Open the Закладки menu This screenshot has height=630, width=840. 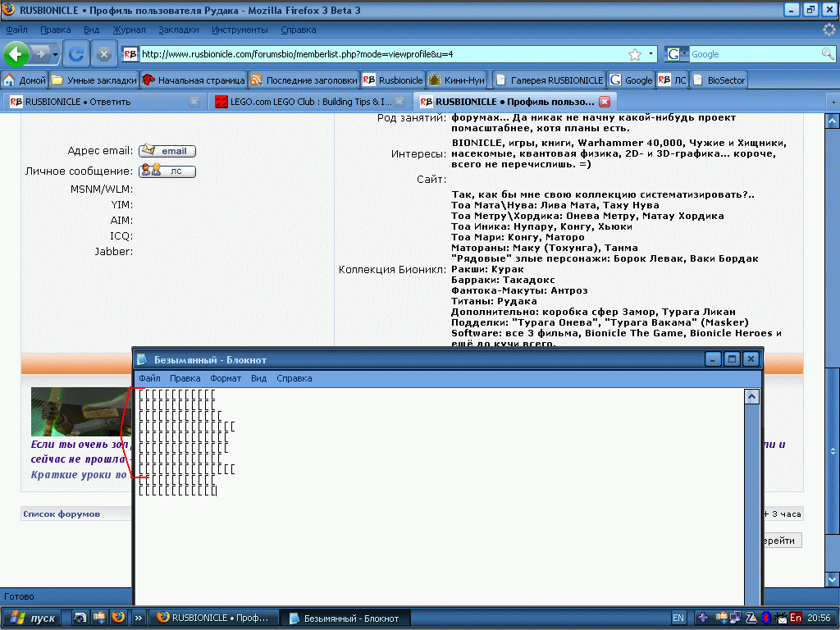178,30
